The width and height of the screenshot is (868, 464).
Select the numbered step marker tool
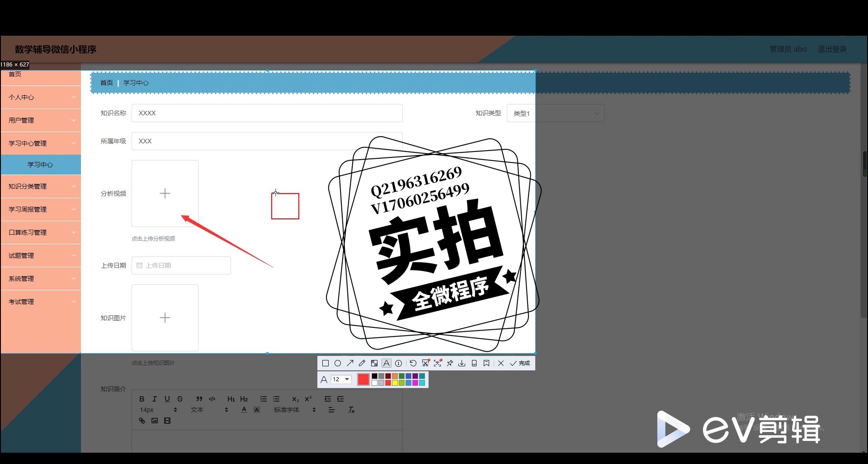398,363
